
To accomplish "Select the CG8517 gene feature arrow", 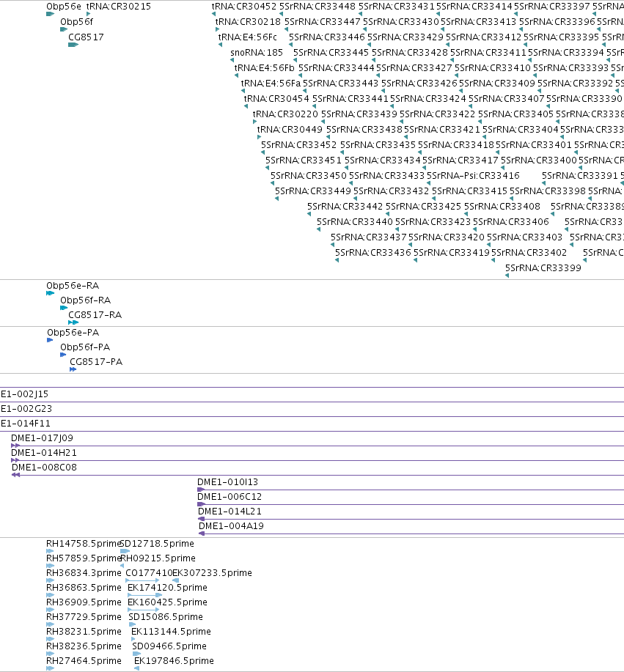I will (73, 45).
